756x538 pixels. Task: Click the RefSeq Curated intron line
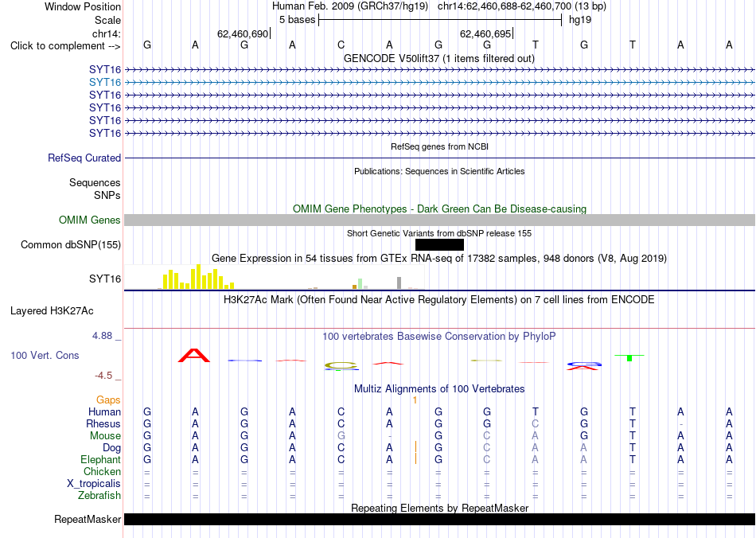tap(439, 158)
